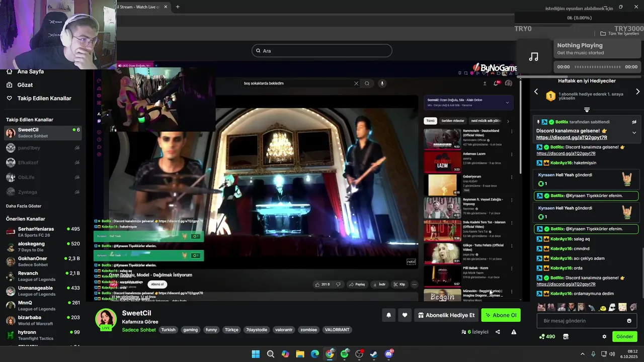Screen dimensions: 644x362
Task: Open the Gözat browse icon
Action: pyautogui.click(x=9, y=85)
